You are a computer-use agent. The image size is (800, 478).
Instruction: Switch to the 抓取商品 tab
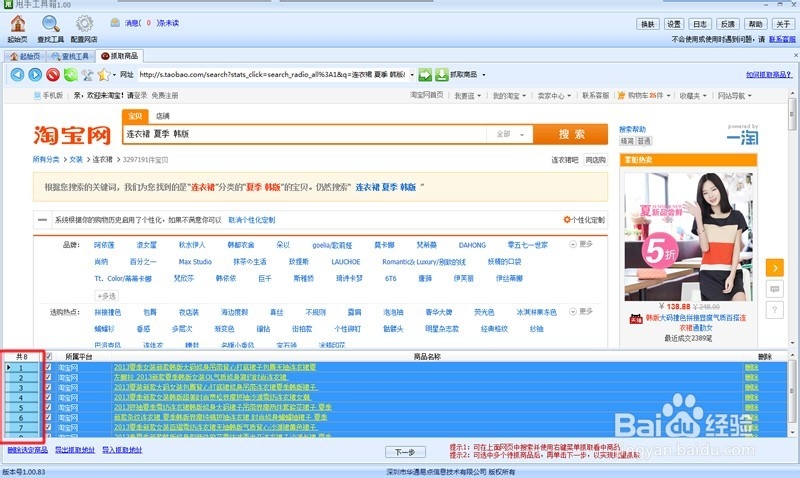(x=120, y=56)
